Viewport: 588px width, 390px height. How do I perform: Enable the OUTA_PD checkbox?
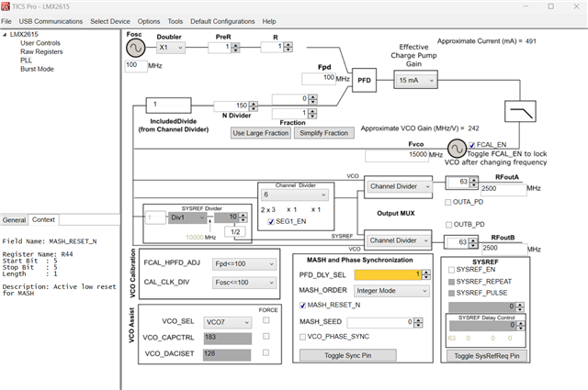coord(447,202)
